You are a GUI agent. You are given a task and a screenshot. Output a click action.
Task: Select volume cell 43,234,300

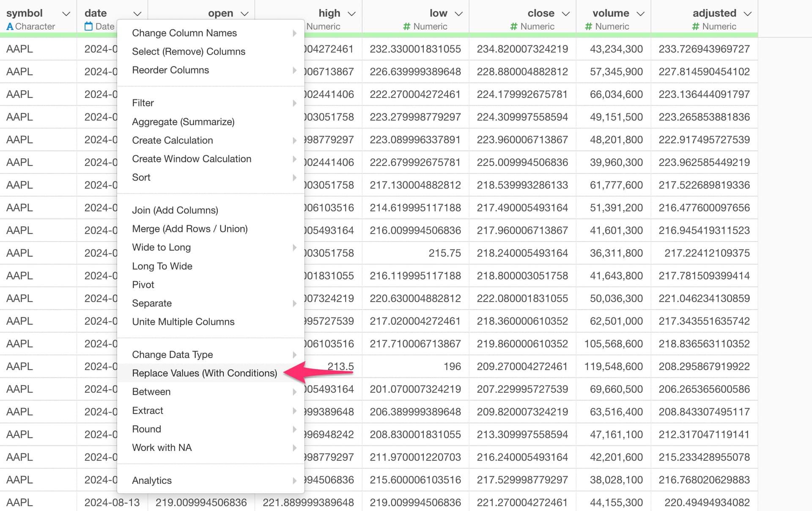point(613,49)
